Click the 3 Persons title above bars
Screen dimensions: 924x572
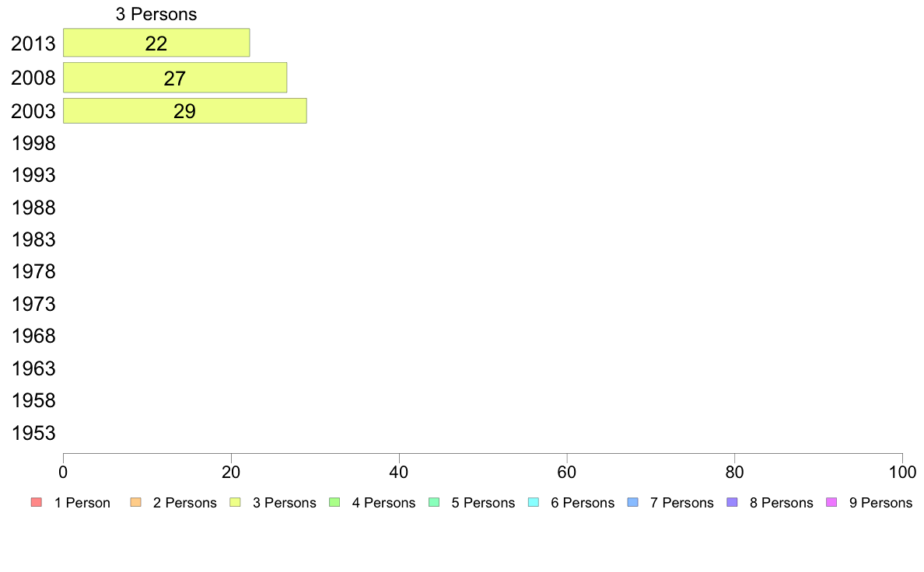pyautogui.click(x=156, y=14)
